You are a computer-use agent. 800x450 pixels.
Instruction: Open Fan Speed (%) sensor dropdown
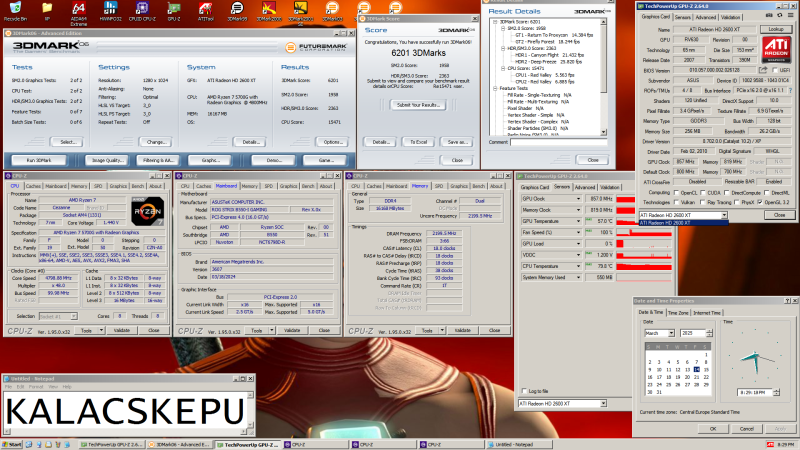pyautogui.click(x=578, y=233)
